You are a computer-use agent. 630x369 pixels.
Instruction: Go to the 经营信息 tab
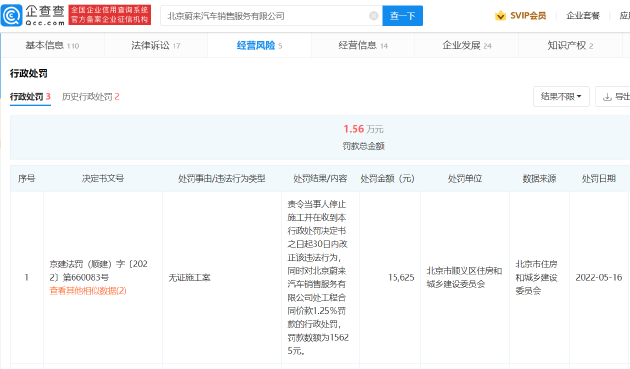click(x=363, y=45)
